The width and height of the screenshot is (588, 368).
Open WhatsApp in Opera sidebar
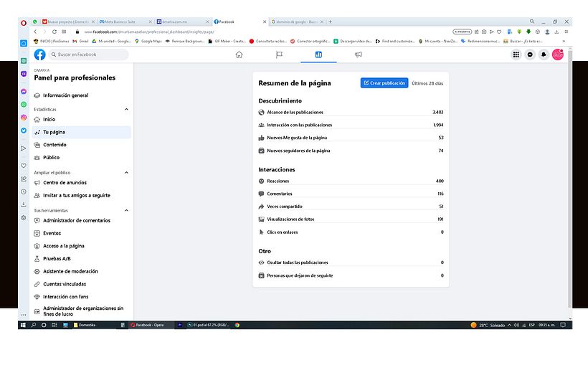point(24,104)
